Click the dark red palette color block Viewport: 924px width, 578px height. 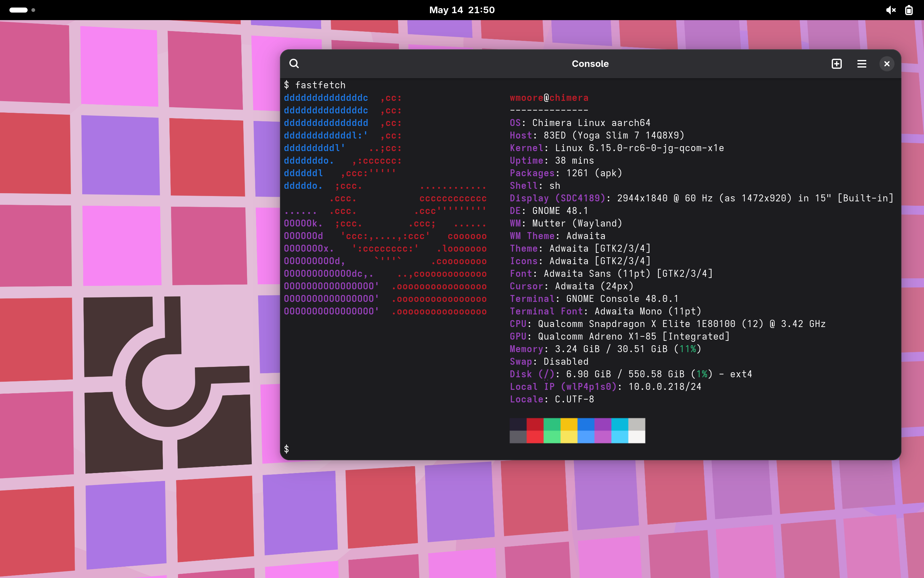pyautogui.click(x=535, y=424)
